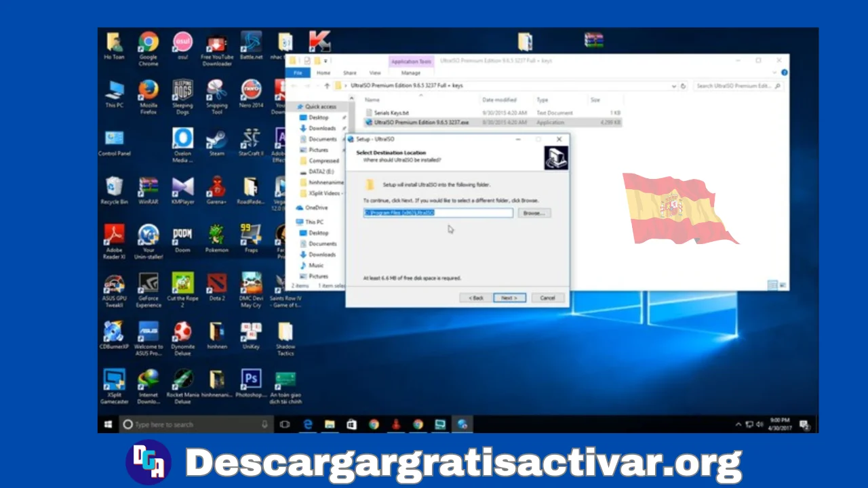This screenshot has height=488, width=868.
Task: Open the Share ribbon tab
Action: pyautogui.click(x=349, y=73)
